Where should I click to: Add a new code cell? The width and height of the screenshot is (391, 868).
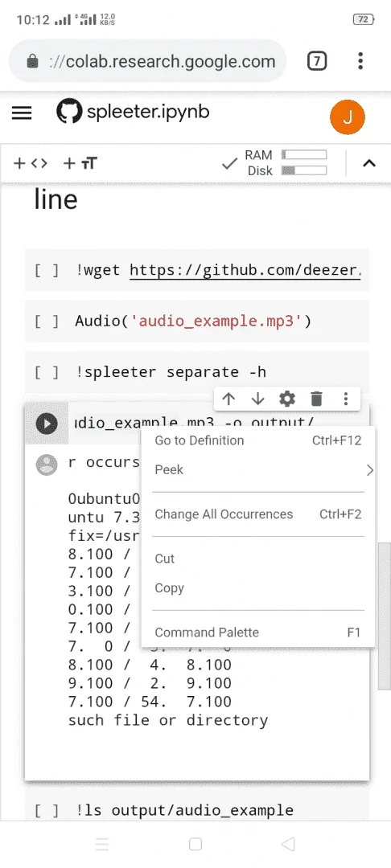[31, 163]
